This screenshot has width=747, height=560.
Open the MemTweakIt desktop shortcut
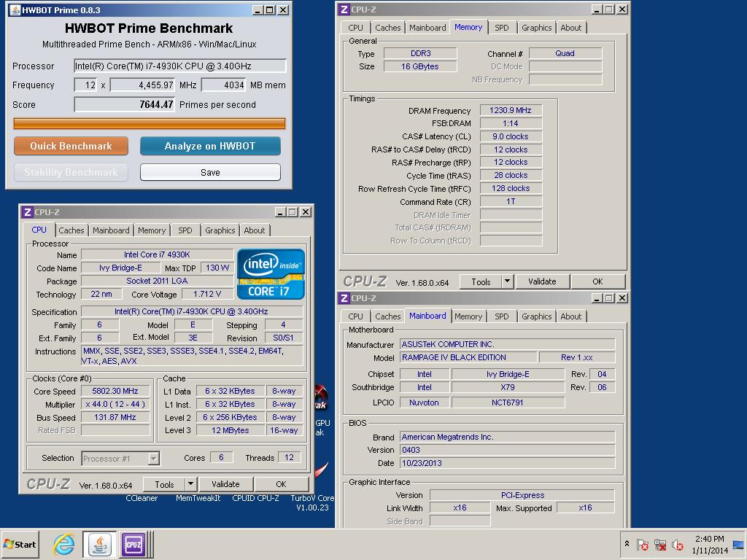198,498
